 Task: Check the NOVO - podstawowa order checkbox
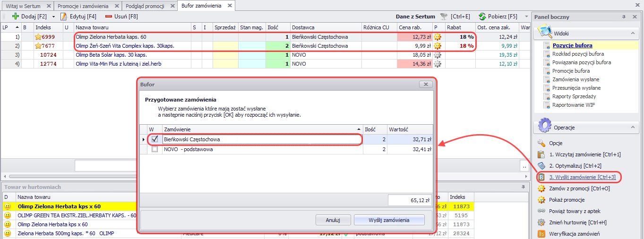155,149
